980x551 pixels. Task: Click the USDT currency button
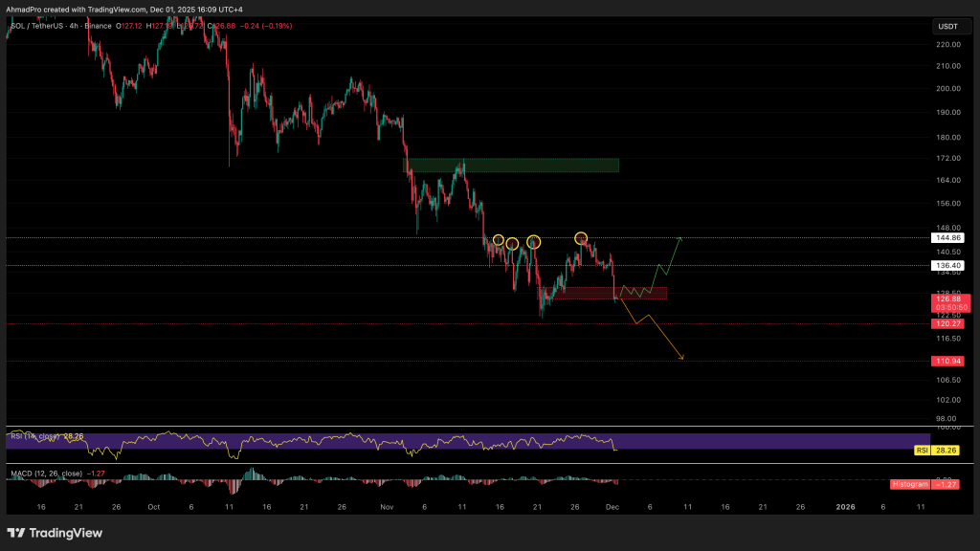[947, 27]
